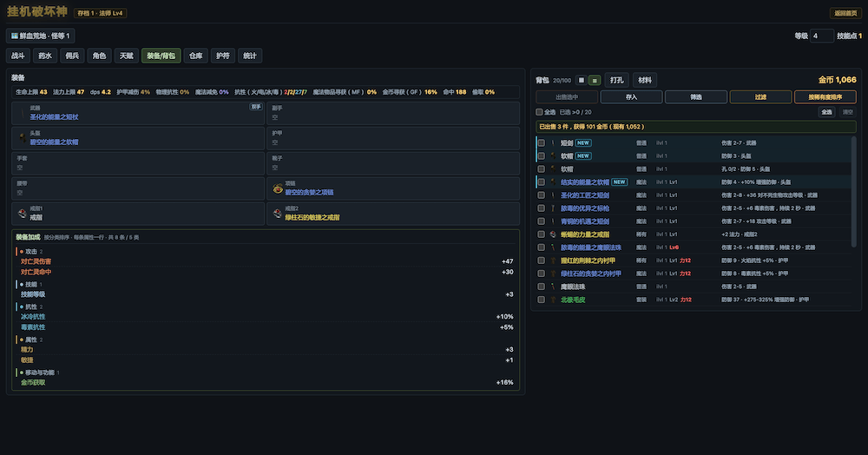This screenshot has width=868, height=455.
Task: Click the plain 鹰眼法珠 item icon
Action: click(552, 287)
